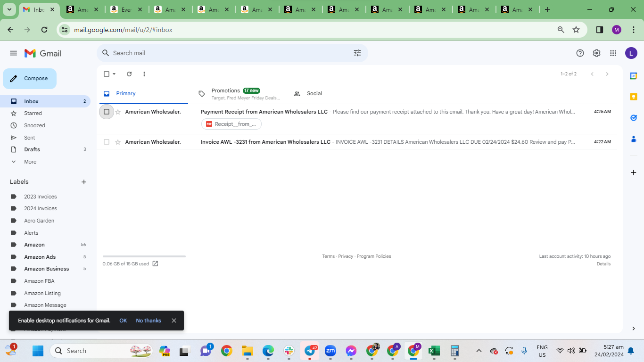Star the Payment Receipt email

[118, 112]
